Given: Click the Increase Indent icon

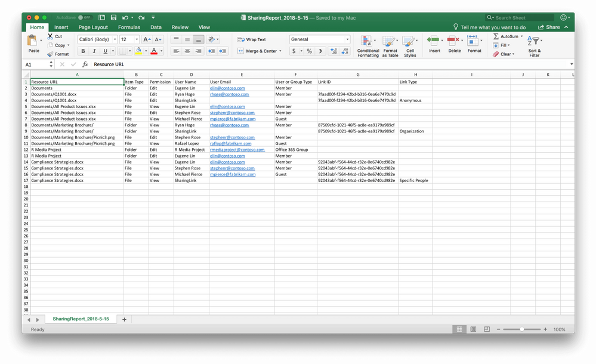Looking at the screenshot, I should [x=223, y=51].
